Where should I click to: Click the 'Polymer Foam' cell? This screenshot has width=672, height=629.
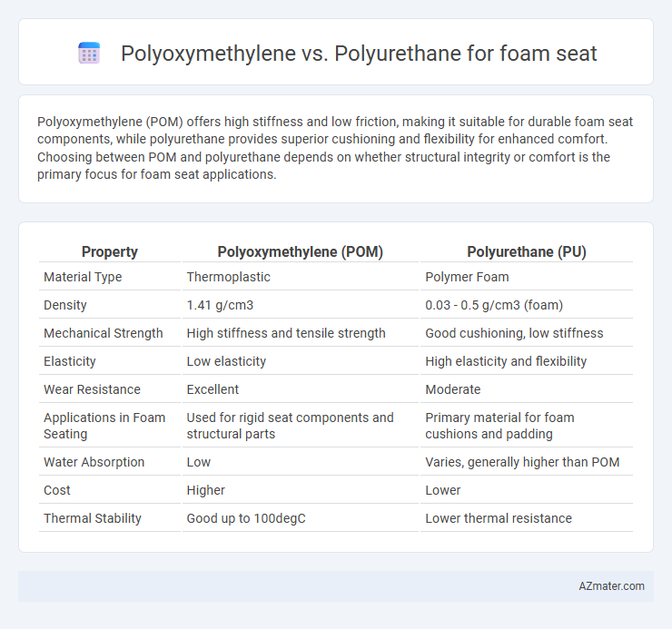[x=467, y=277]
